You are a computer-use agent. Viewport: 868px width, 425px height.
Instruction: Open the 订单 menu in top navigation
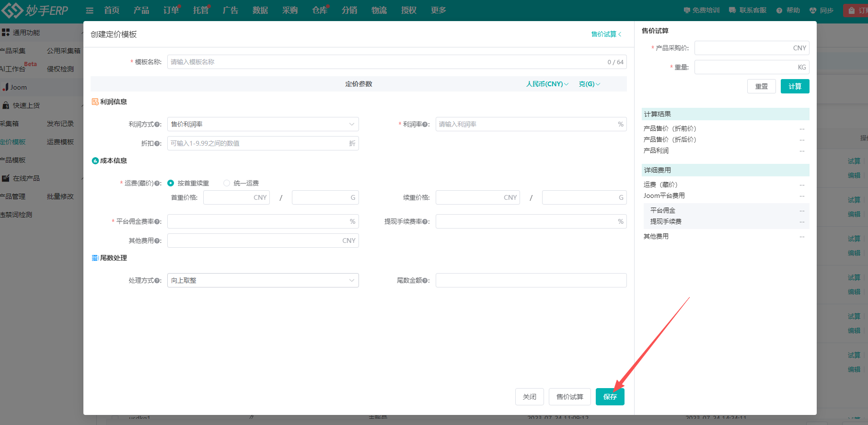[171, 10]
